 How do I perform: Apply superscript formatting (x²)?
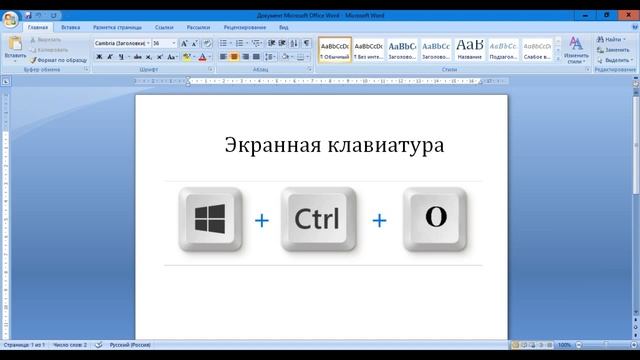[160, 57]
